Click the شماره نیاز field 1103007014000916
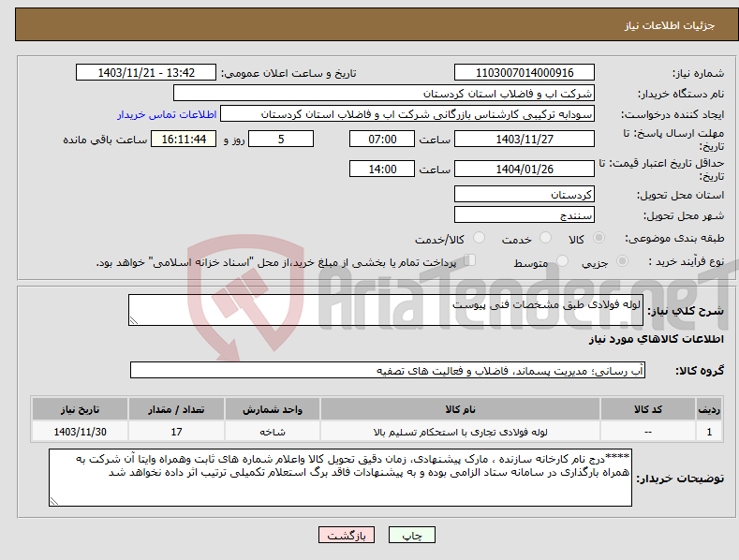The width and height of the screenshot is (739, 560). click(x=525, y=73)
